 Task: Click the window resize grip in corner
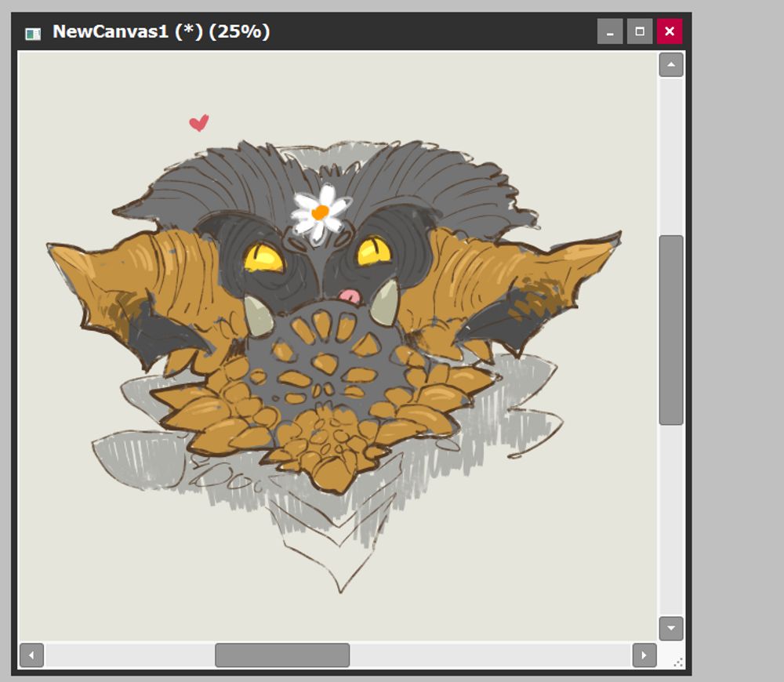click(x=678, y=662)
